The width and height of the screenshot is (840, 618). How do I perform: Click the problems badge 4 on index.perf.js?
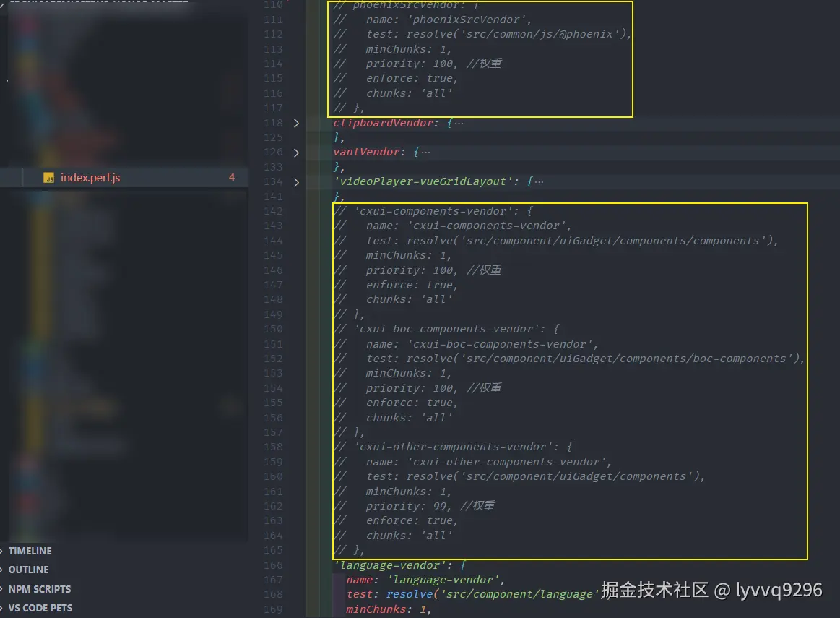tap(231, 177)
